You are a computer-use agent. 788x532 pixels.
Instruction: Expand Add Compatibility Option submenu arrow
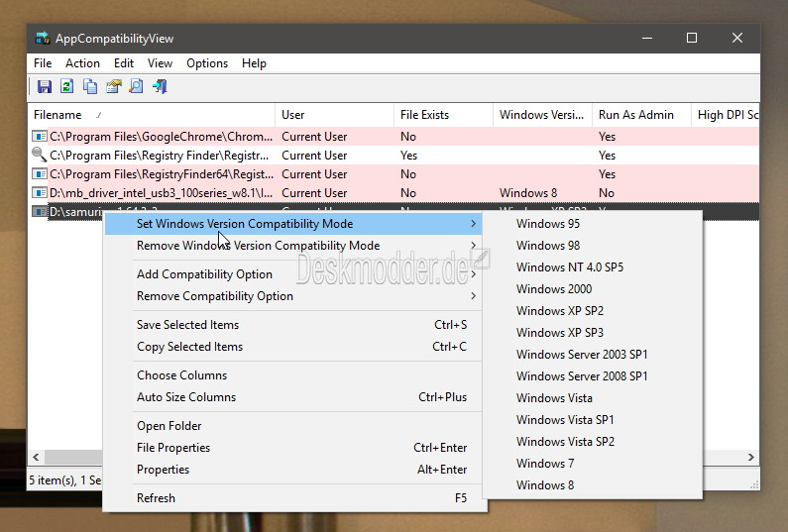473,273
